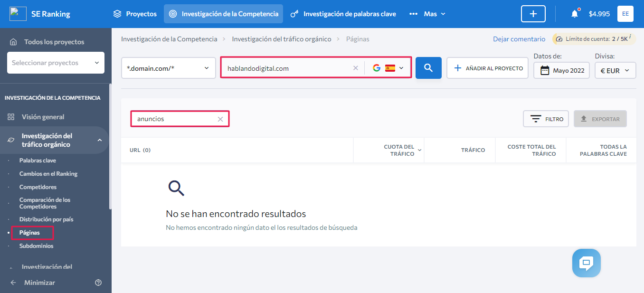Click the plus add button in header
The image size is (644, 293).
pyautogui.click(x=533, y=14)
